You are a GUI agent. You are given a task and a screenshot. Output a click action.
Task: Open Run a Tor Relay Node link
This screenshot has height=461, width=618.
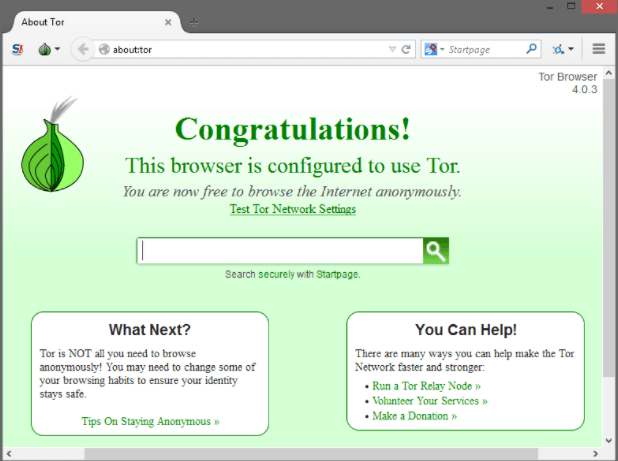(426, 386)
